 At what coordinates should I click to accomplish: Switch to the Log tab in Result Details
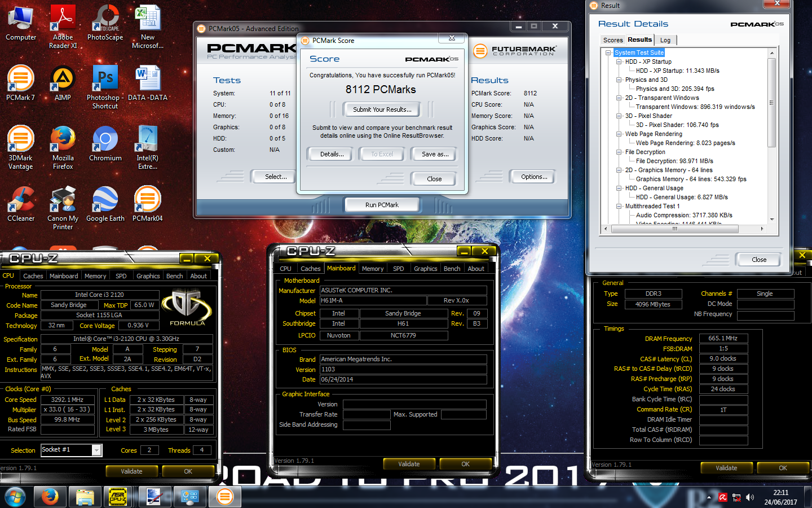(x=665, y=40)
